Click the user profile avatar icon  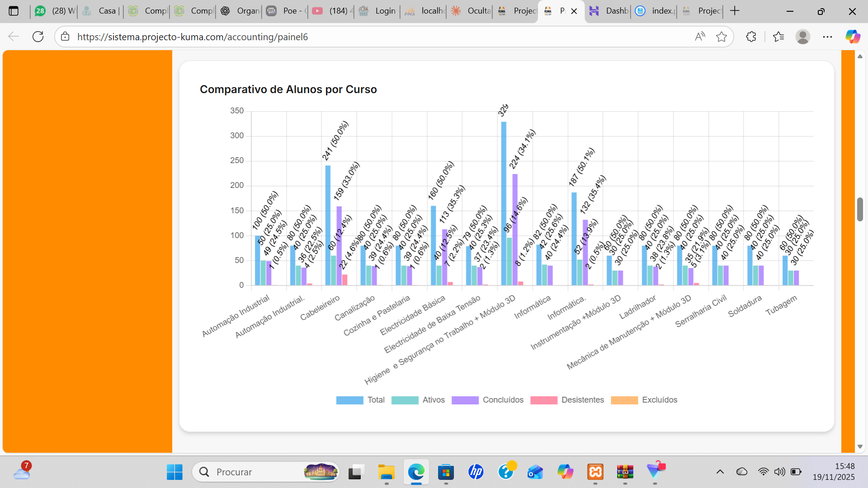[x=802, y=37]
